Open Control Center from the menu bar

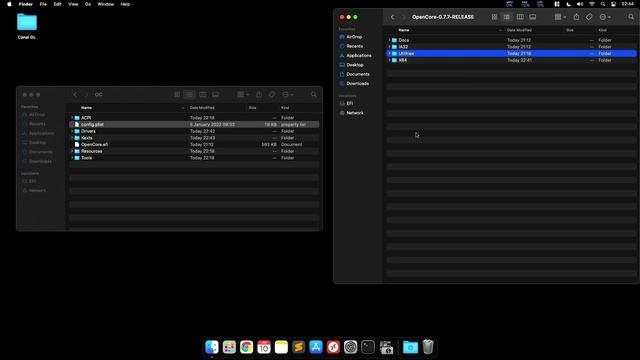[613, 4]
